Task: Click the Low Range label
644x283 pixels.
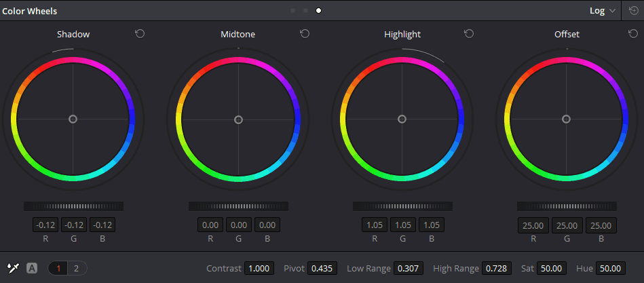Action: pyautogui.click(x=368, y=269)
